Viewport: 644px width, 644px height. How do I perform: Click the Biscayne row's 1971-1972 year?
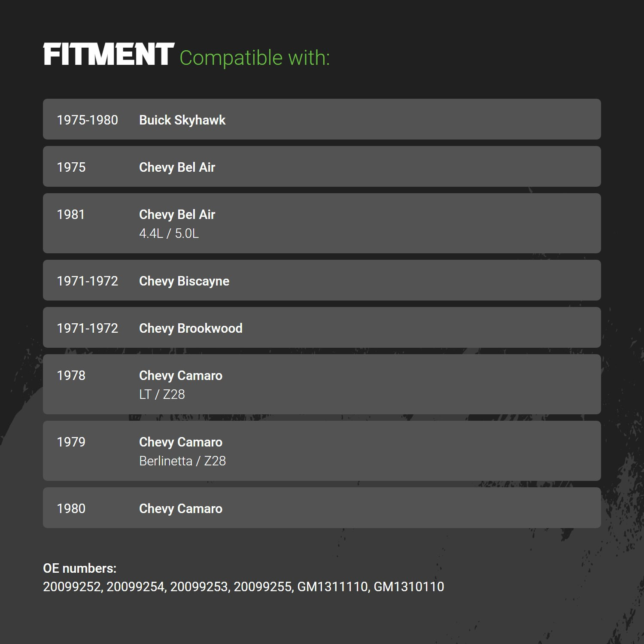click(87, 281)
